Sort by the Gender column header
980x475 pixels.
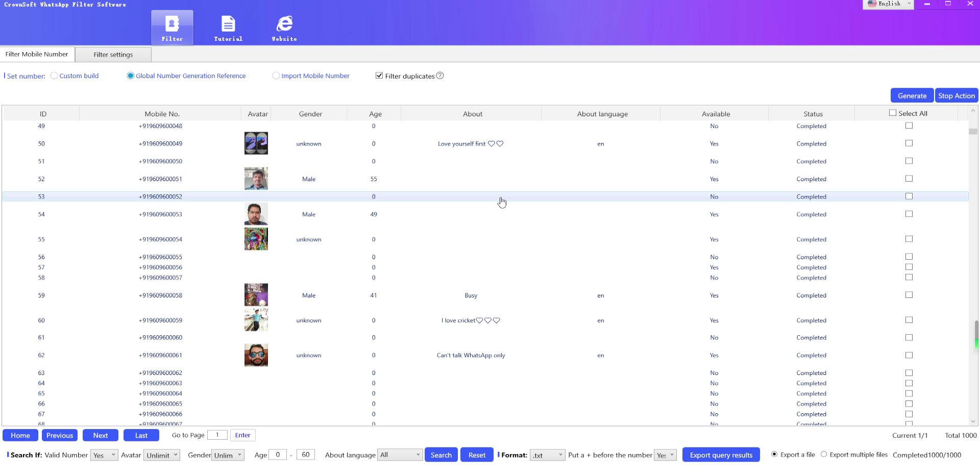pyautogui.click(x=310, y=114)
